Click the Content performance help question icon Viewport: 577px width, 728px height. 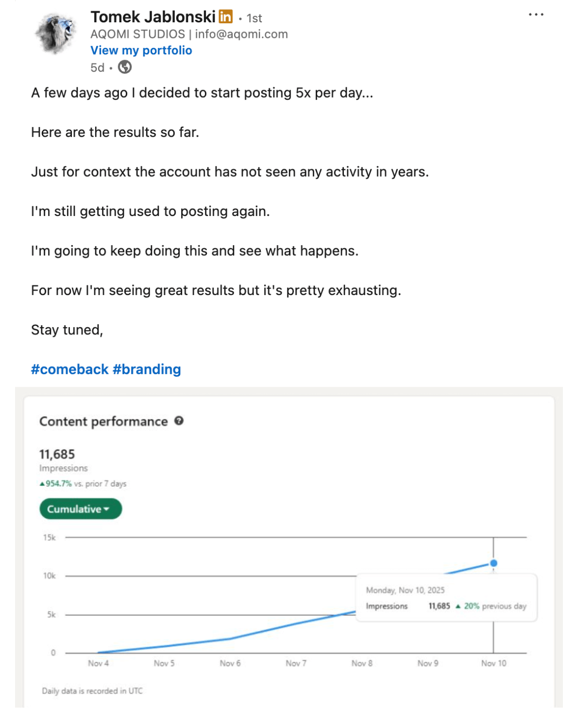point(179,421)
